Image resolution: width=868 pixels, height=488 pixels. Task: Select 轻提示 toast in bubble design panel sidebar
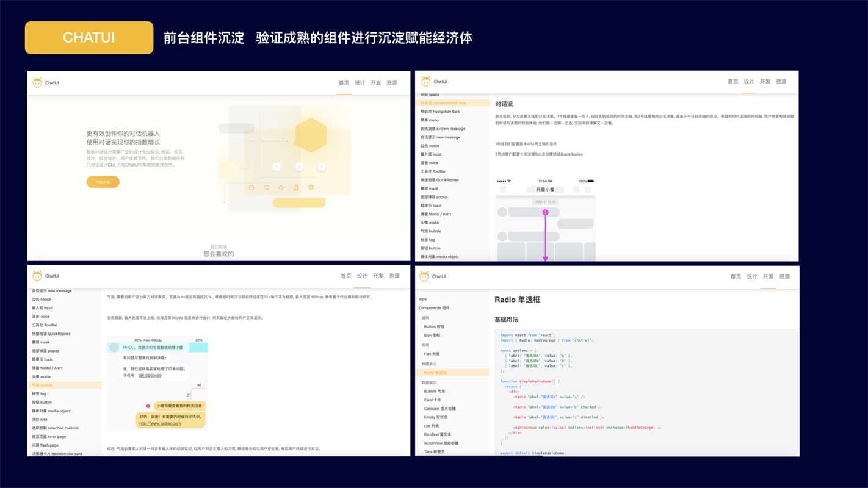tap(42, 359)
